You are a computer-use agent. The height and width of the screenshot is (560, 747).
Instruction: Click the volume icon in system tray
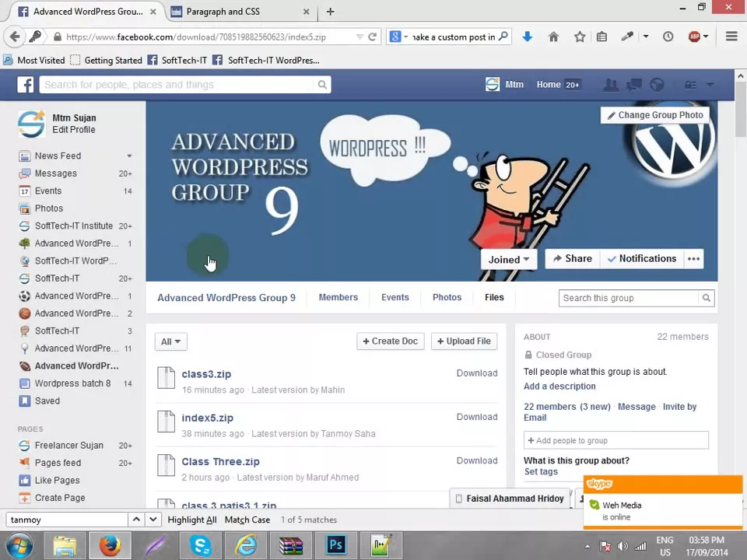click(622, 546)
